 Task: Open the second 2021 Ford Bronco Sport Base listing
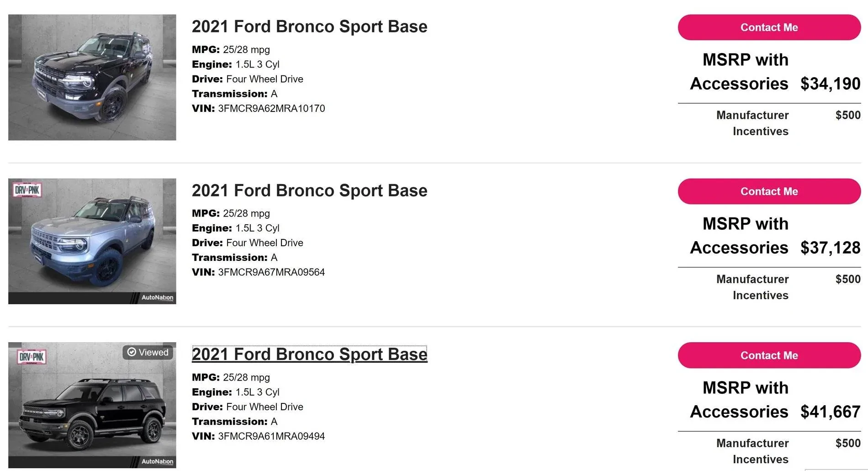(x=309, y=191)
